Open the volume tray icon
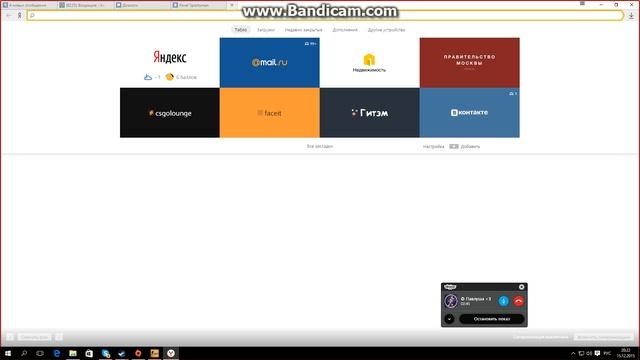This screenshot has height=360, width=640. coord(589,353)
